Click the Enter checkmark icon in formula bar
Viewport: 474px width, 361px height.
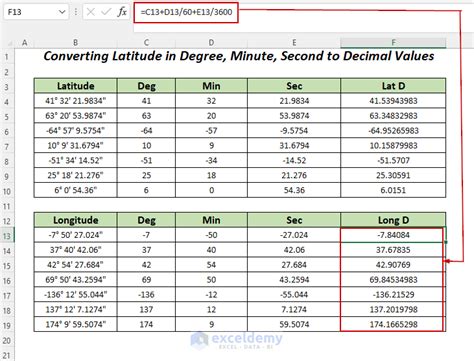pos(106,12)
